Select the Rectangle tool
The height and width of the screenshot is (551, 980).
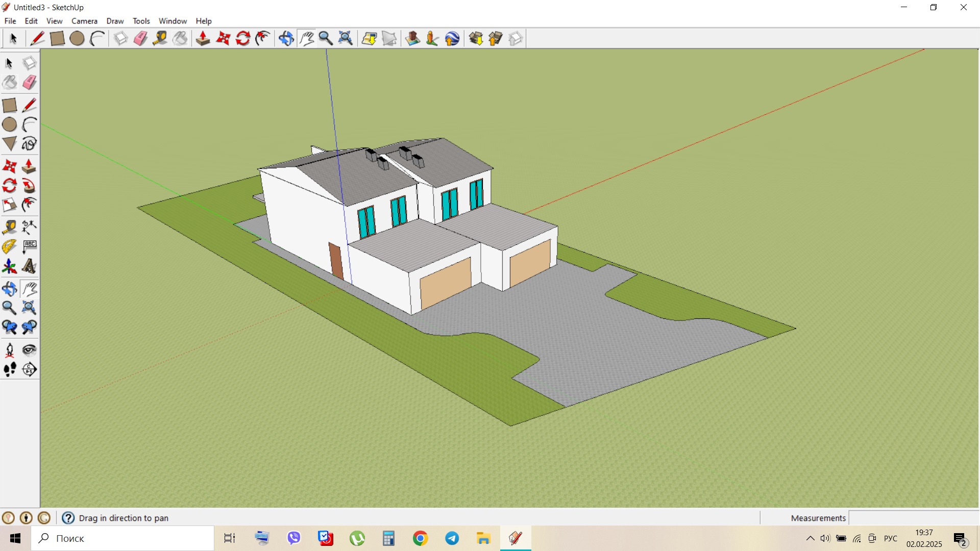10,105
